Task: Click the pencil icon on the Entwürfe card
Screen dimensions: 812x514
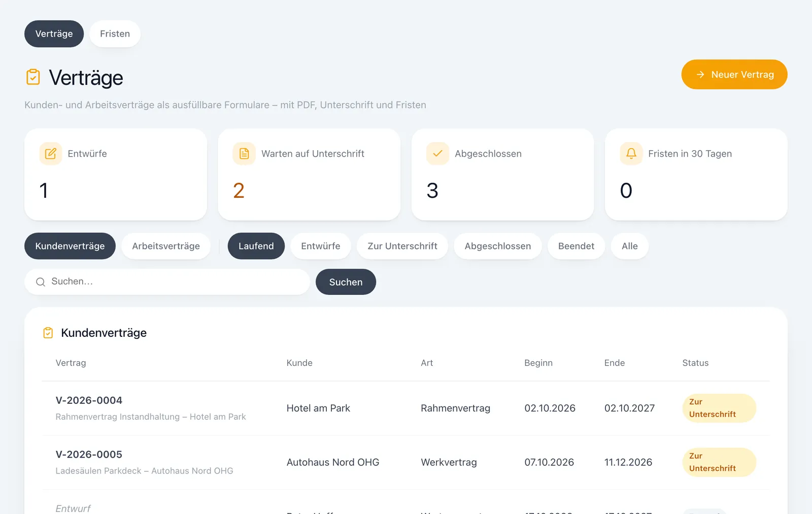Action: click(51, 154)
